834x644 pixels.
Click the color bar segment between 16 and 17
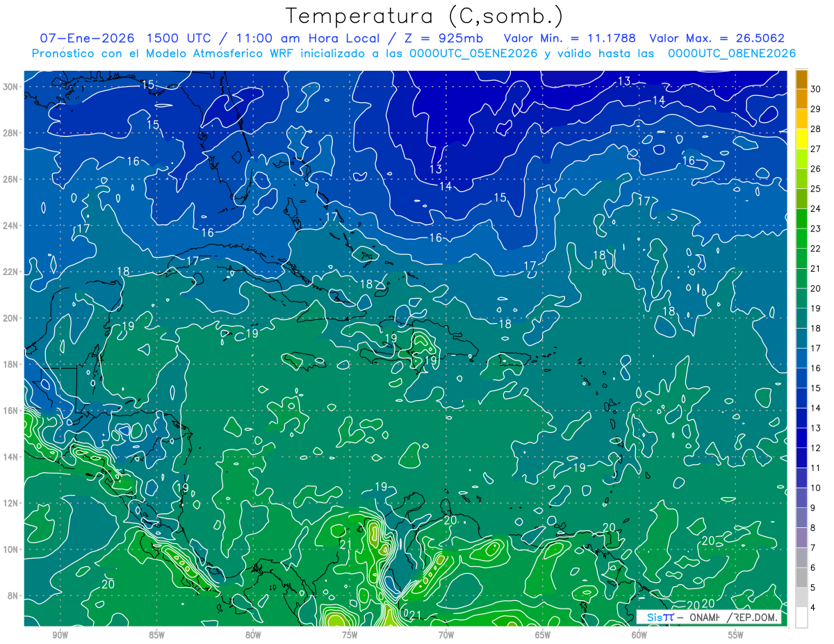pos(801,358)
